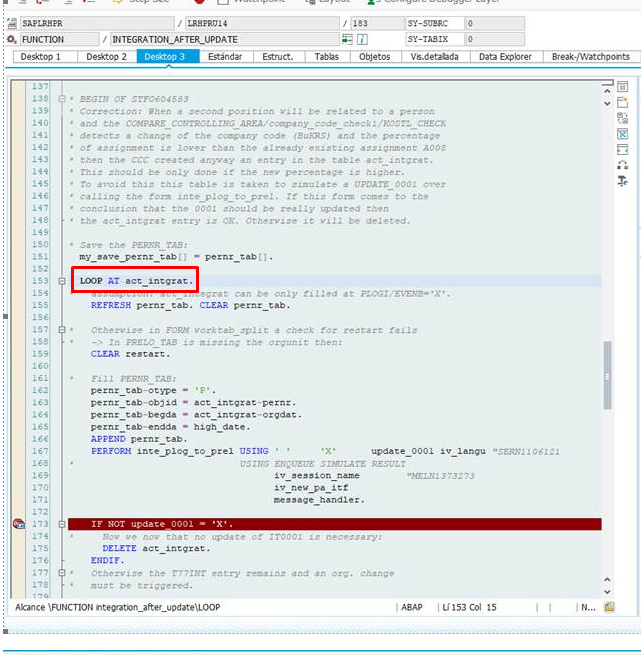
Task: Switch to Desktop 2 tab
Action: [x=107, y=57]
